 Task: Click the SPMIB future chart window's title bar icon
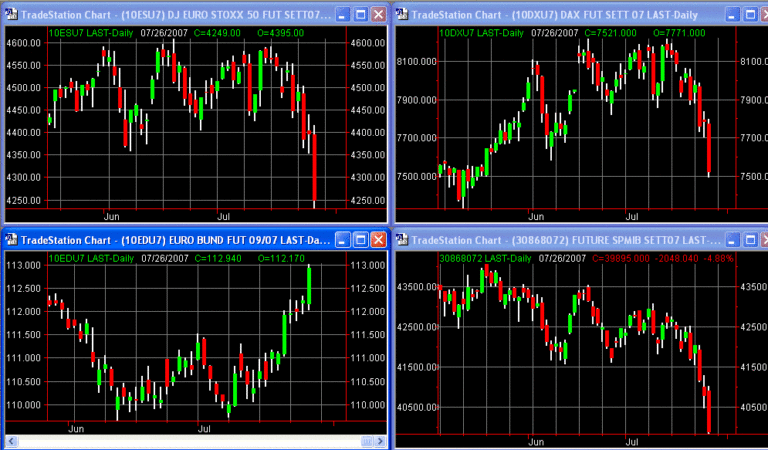402,240
